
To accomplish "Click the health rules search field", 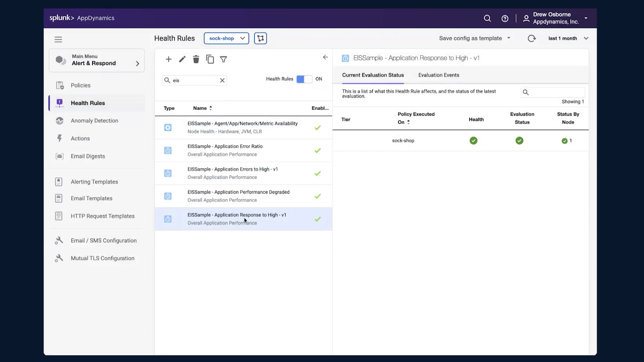I will coord(195,80).
